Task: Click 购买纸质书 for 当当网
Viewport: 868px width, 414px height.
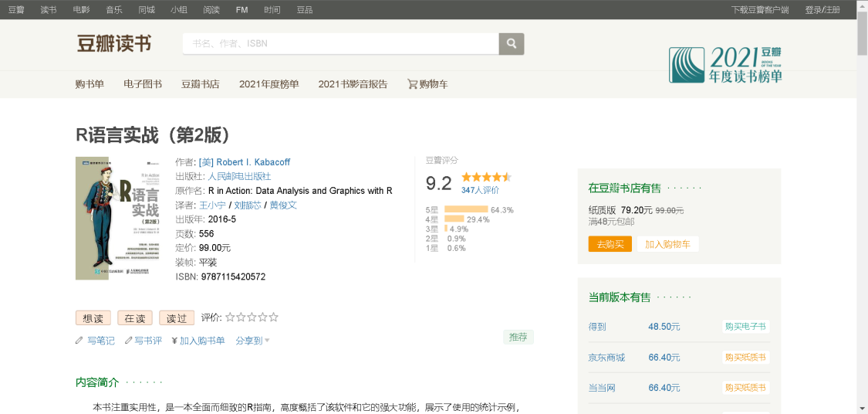Action: pyautogui.click(x=745, y=388)
